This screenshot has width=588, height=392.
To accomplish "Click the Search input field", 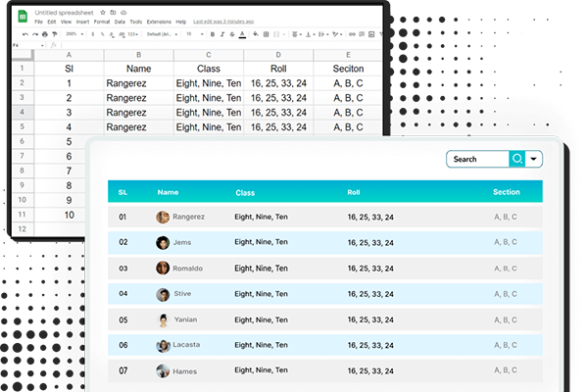I will pos(477,159).
